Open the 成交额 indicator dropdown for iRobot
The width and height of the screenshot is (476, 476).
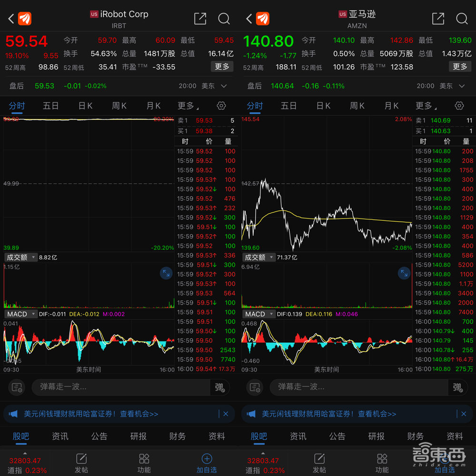20,258
